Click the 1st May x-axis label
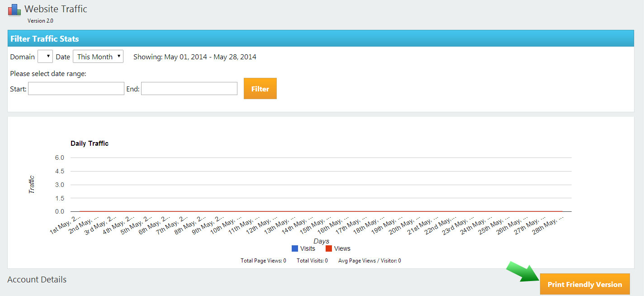Screen dimensions: 644x296 pyautogui.click(x=65, y=224)
